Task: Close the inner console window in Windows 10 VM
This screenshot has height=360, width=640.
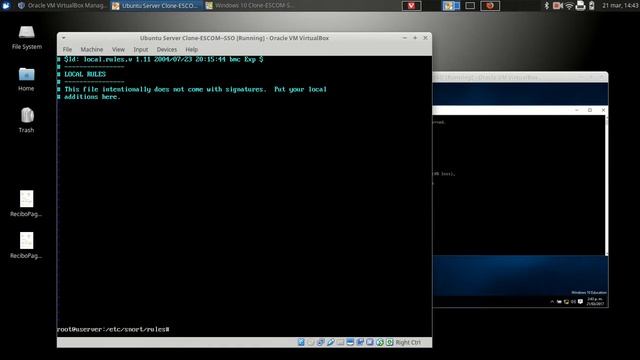Action: coord(603,110)
